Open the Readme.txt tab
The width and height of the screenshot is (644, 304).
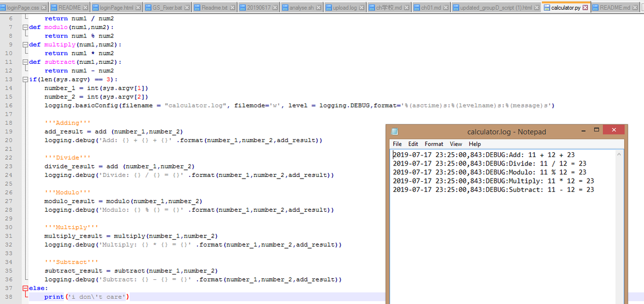coord(215,8)
